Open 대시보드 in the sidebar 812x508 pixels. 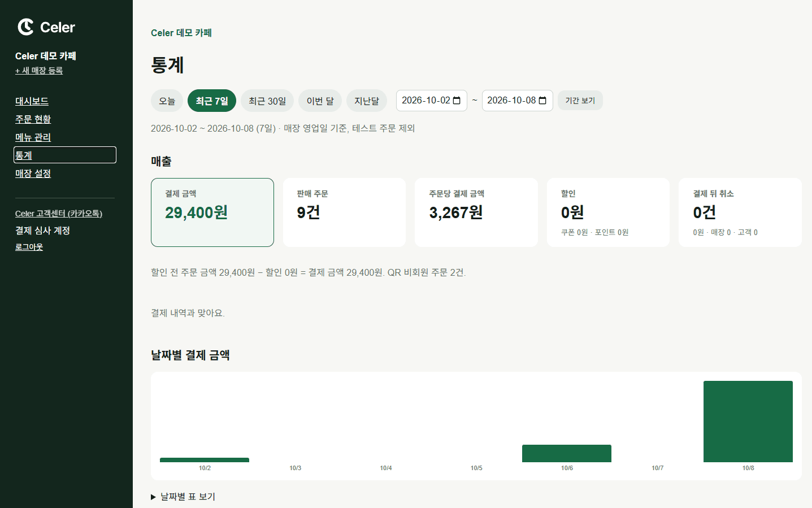[32, 101]
